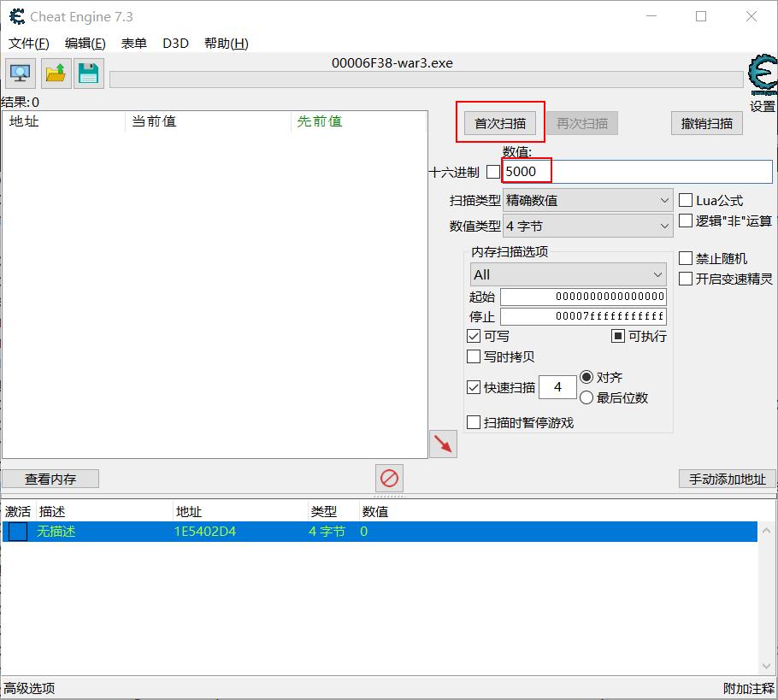Click the Cheat Engine settings logo
The width and height of the screenshot is (778, 700).
click(x=762, y=79)
